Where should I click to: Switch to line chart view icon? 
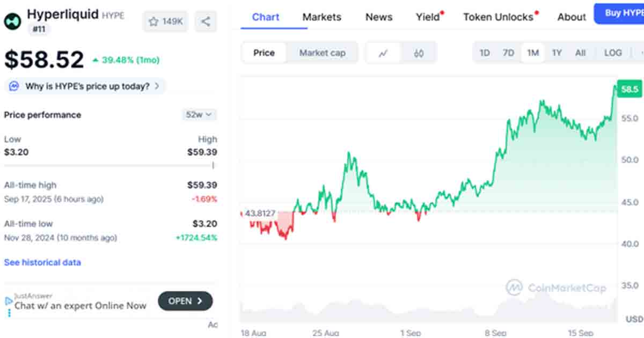[x=383, y=53]
